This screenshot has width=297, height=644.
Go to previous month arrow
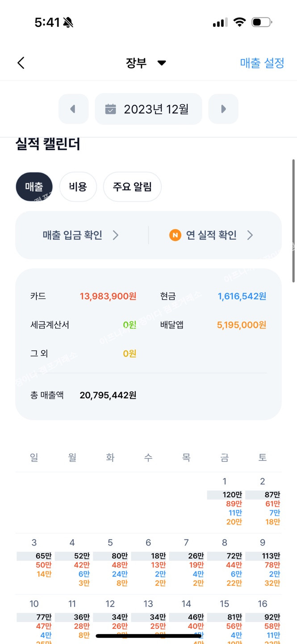73,109
